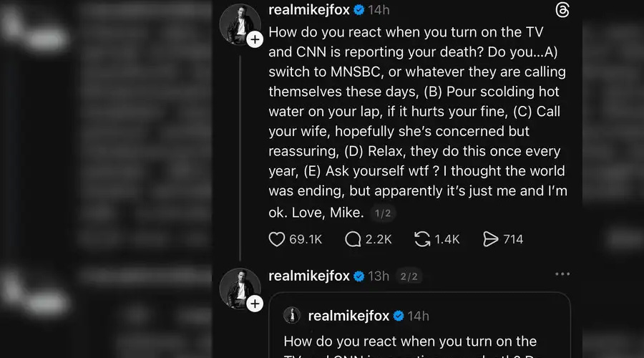Click the 14h timestamp on the first post
This screenshot has height=358, width=644.
pyautogui.click(x=378, y=10)
